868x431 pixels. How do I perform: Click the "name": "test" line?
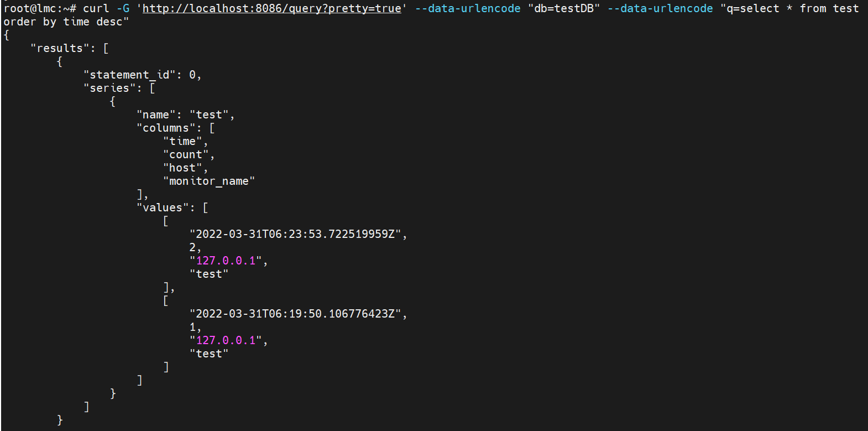(x=186, y=115)
